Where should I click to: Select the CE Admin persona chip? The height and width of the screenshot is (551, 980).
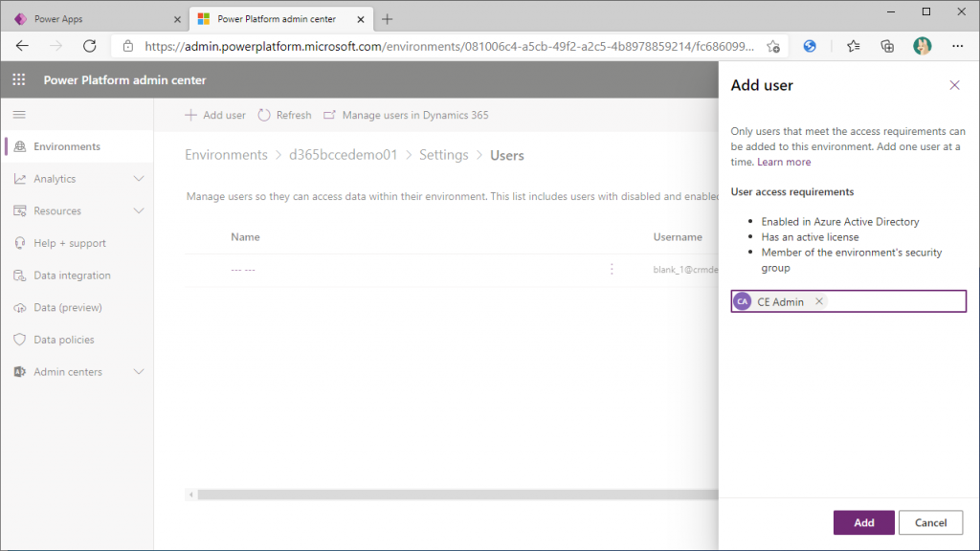[779, 301]
